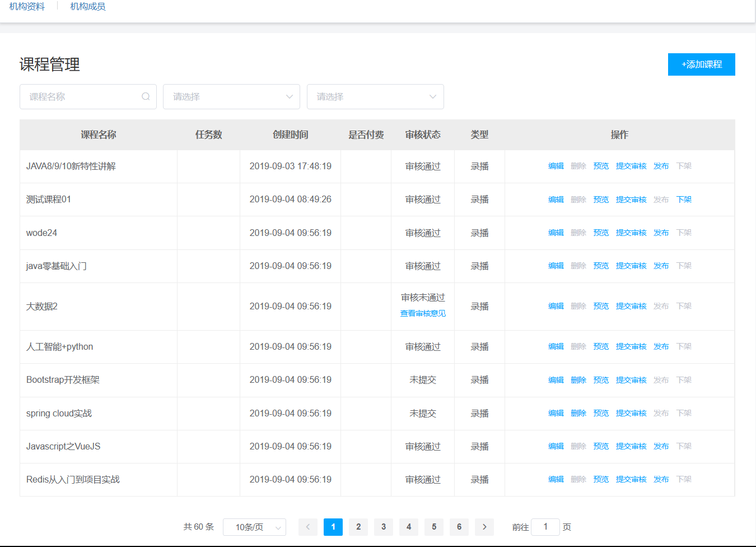Go to page 2
This screenshot has width=756, height=547.
(x=358, y=527)
